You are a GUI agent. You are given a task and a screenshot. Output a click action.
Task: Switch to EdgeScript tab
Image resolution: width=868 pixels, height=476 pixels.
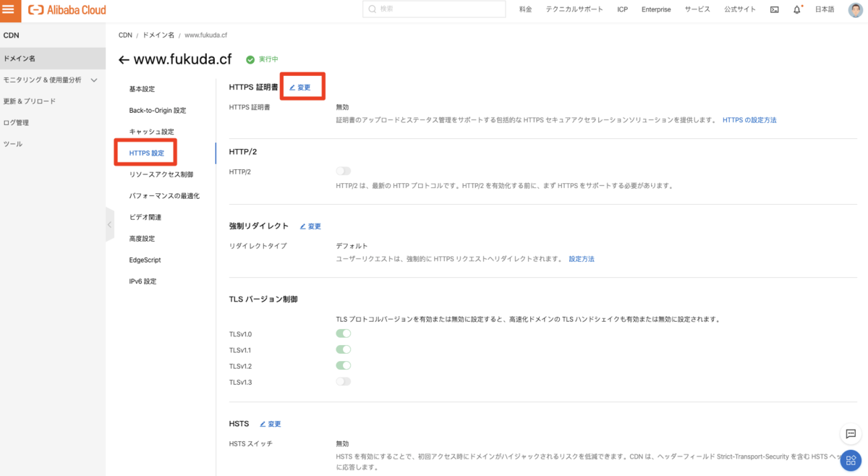145,260
